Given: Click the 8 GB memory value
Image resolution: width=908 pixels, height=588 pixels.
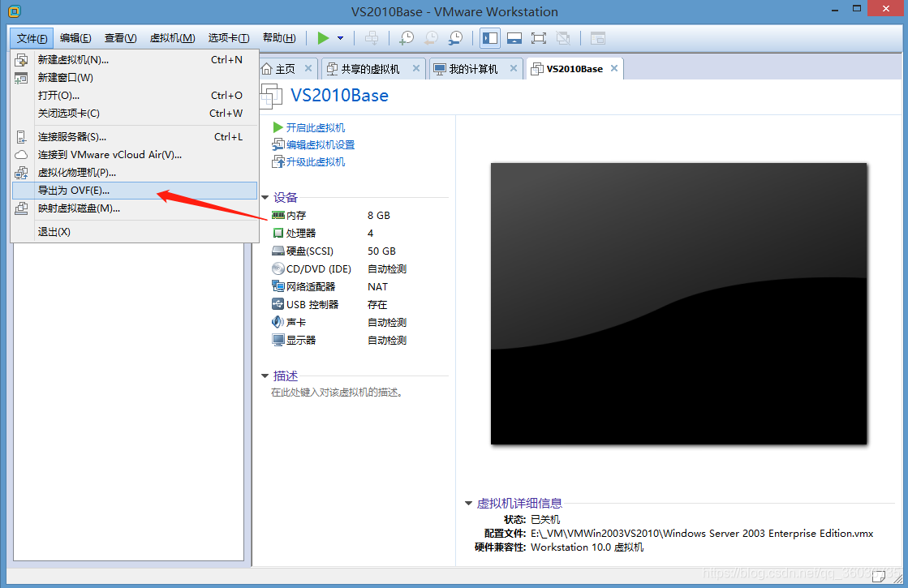Looking at the screenshot, I should (379, 215).
